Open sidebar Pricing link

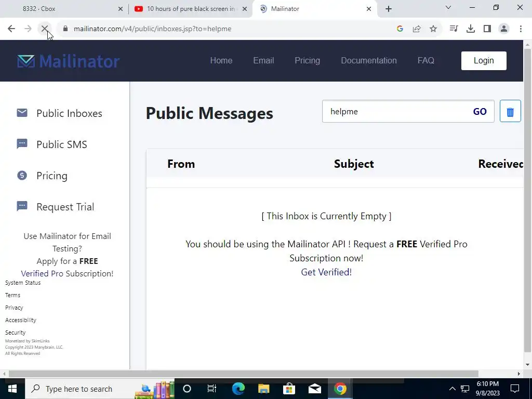click(52, 176)
